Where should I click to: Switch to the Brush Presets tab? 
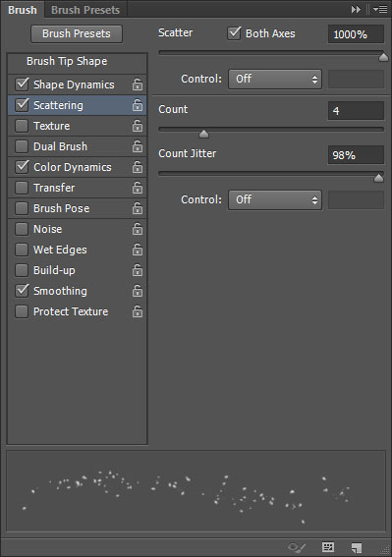pos(85,10)
